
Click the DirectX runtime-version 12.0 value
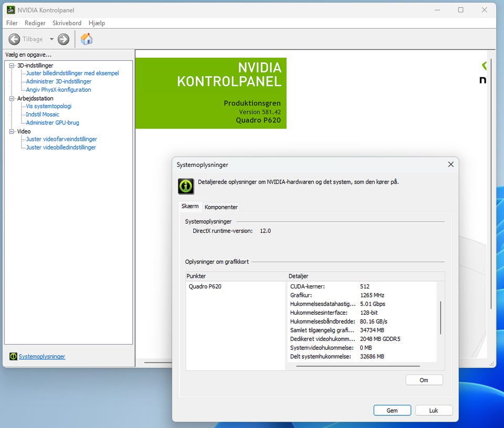(x=265, y=231)
